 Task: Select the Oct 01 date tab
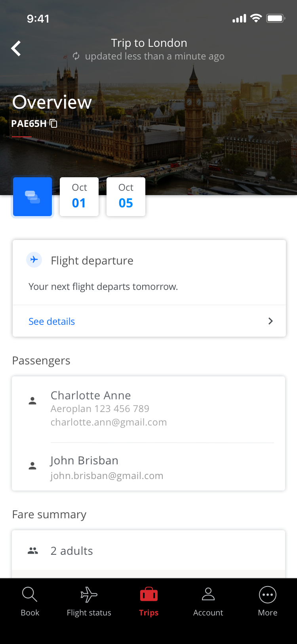pos(79,197)
